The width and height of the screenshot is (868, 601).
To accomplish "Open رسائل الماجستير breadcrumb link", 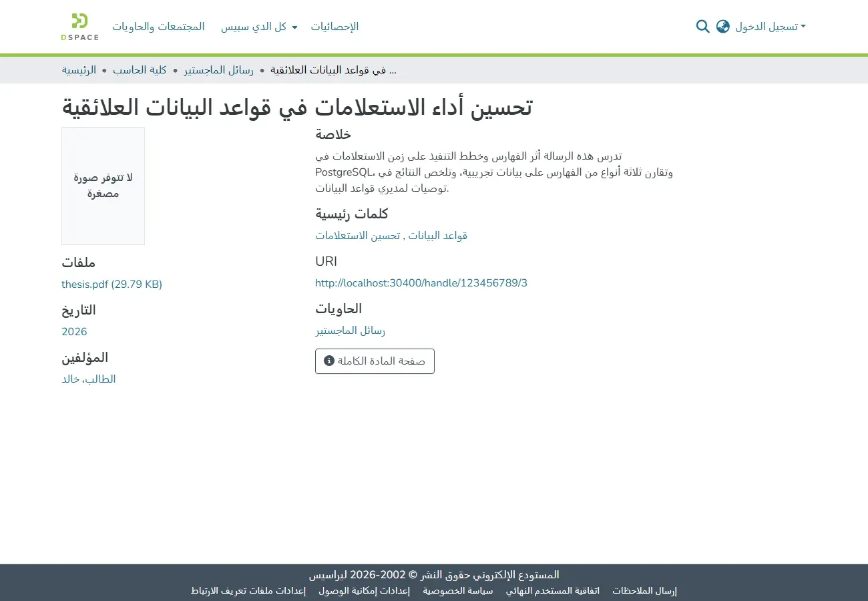I will [x=219, y=70].
